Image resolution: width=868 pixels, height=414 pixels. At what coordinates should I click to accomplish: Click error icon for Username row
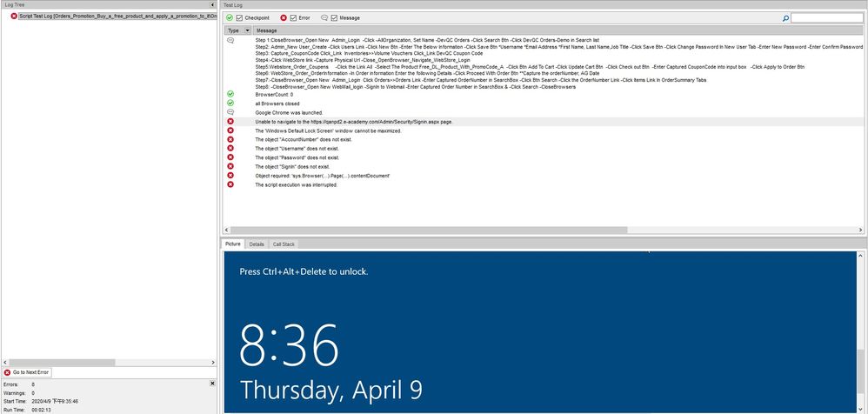tap(230, 149)
